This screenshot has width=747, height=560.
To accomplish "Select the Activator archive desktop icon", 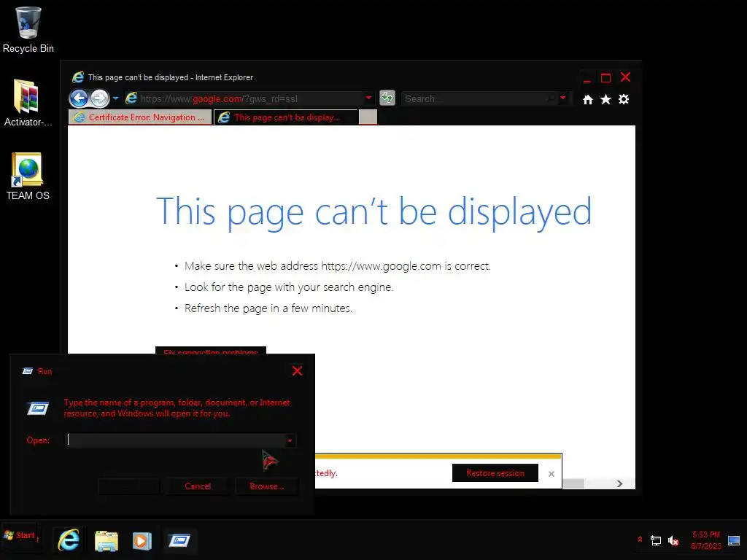I will tap(28, 104).
